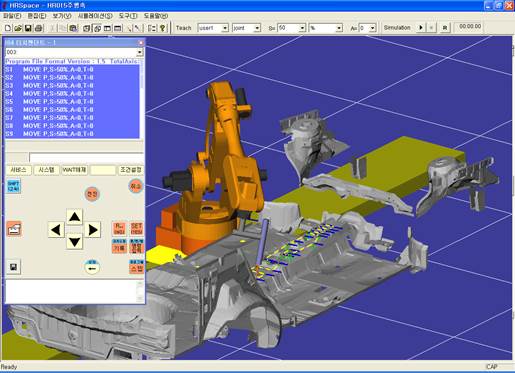Viewport: 515px width, 373px height.
Task: Open the joint mode dropdown
Action: [257, 28]
